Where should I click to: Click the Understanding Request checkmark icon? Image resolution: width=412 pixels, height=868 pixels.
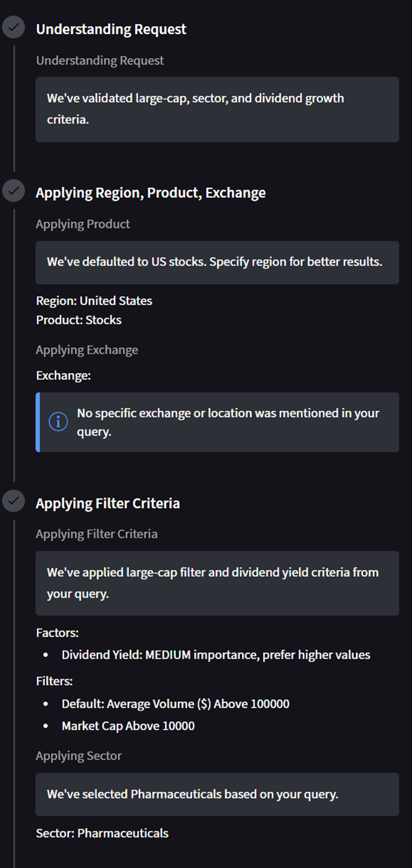pos(13,28)
